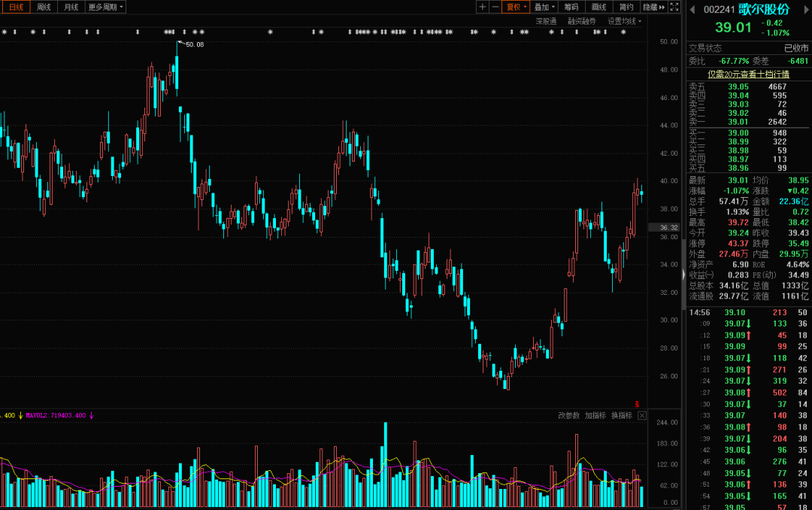Zoom in chart with plus icon

483,7
